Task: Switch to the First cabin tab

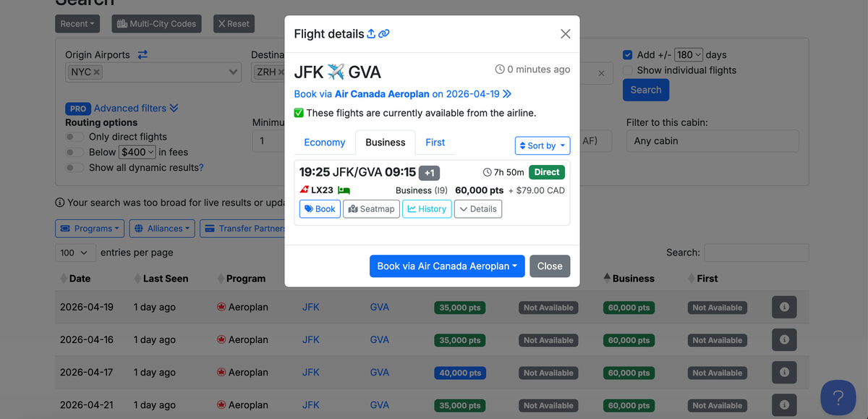Action: pos(435,143)
